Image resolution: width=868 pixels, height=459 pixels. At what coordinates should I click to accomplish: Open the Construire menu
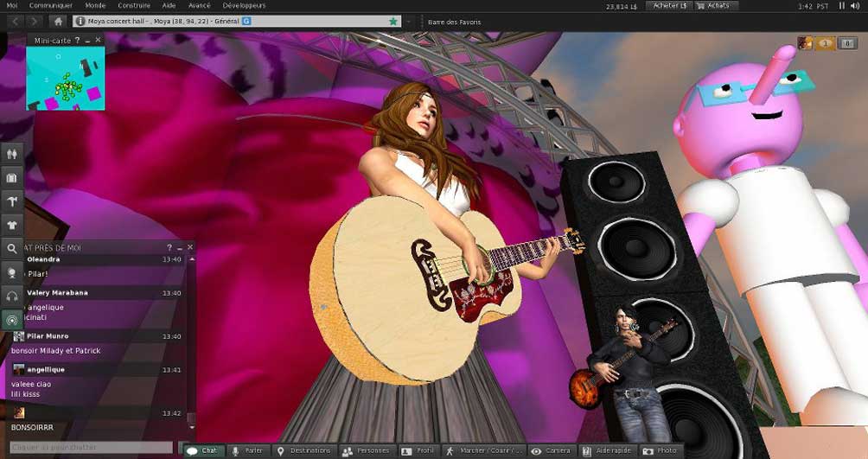(134, 5)
